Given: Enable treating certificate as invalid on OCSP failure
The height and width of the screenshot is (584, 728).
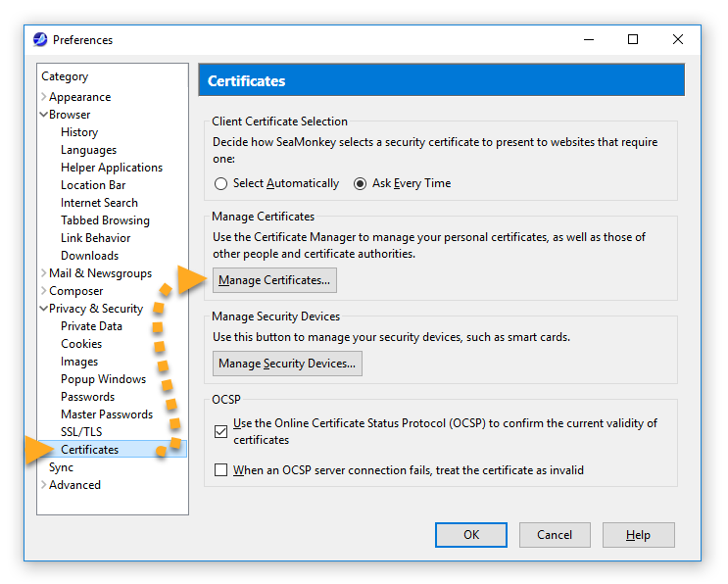Looking at the screenshot, I should pyautogui.click(x=221, y=469).
